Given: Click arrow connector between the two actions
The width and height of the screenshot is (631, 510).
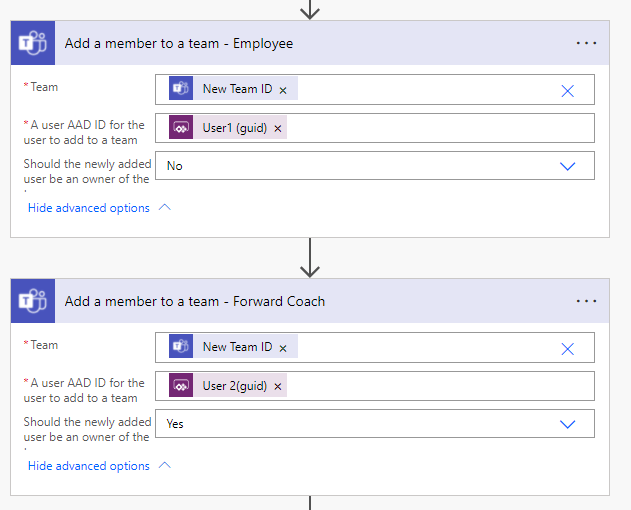Looking at the screenshot, I should pyautogui.click(x=310, y=257).
